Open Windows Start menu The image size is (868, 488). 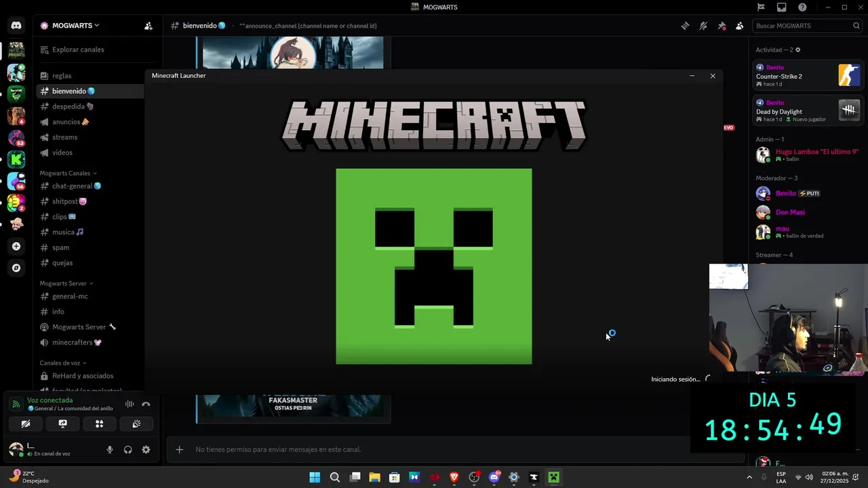[315, 477]
